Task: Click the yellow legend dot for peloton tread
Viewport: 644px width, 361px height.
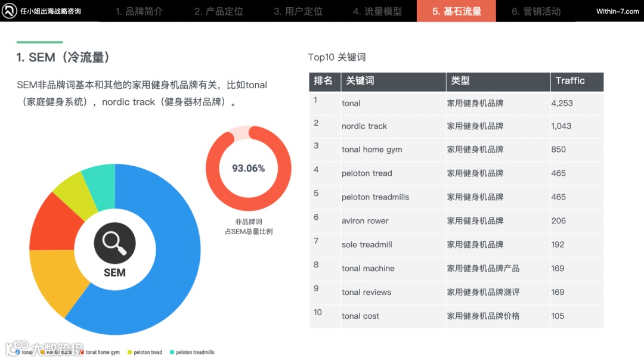Action: point(129,351)
